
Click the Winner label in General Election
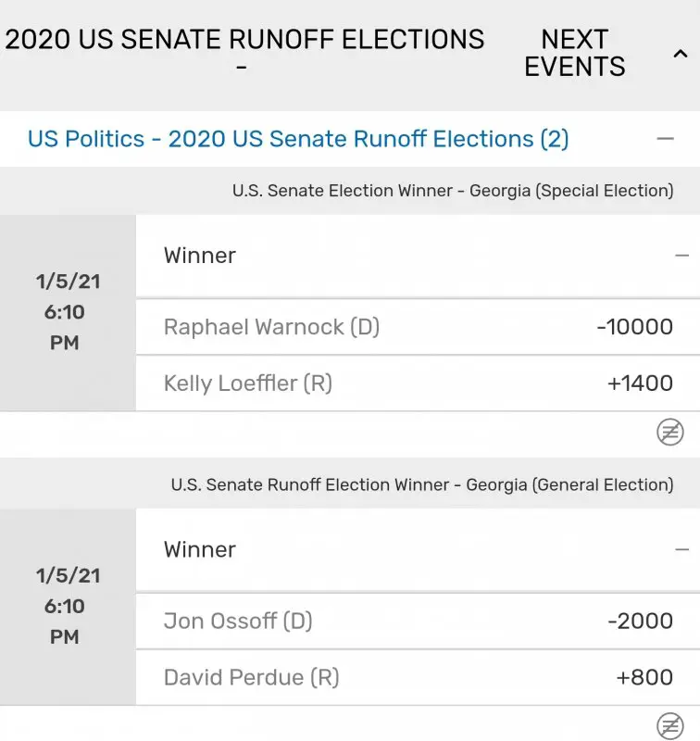[200, 549]
